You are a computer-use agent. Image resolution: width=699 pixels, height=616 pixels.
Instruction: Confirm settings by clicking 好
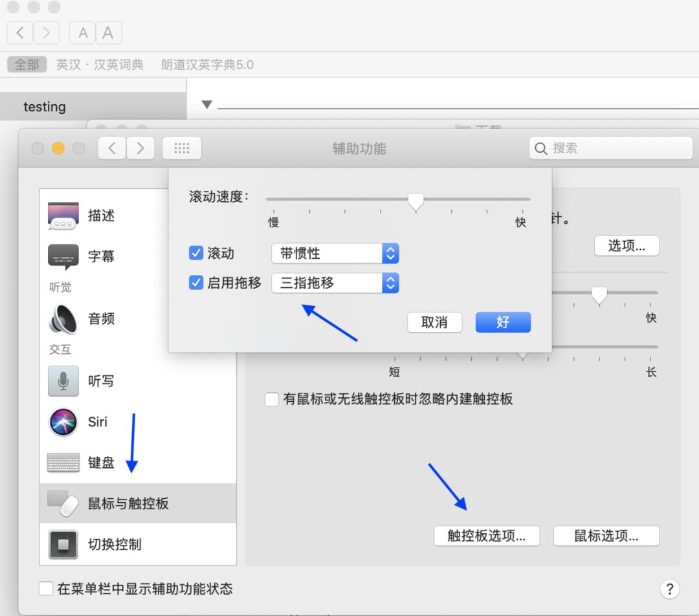pyautogui.click(x=503, y=322)
